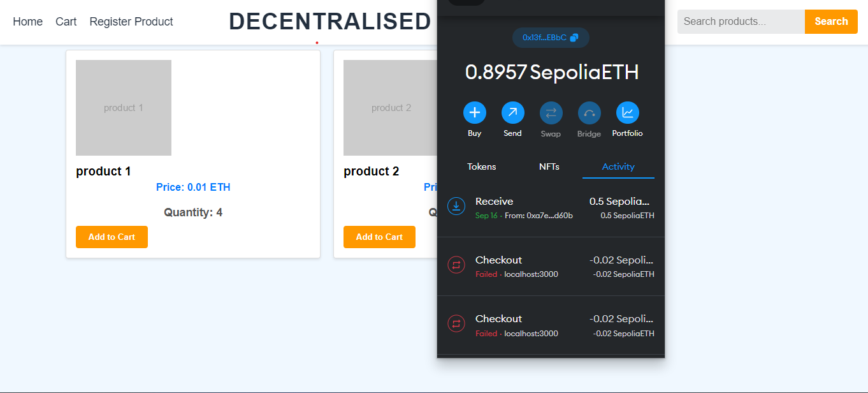Image resolution: width=868 pixels, height=393 pixels.
Task: Click the search products input field
Action: 741,21
